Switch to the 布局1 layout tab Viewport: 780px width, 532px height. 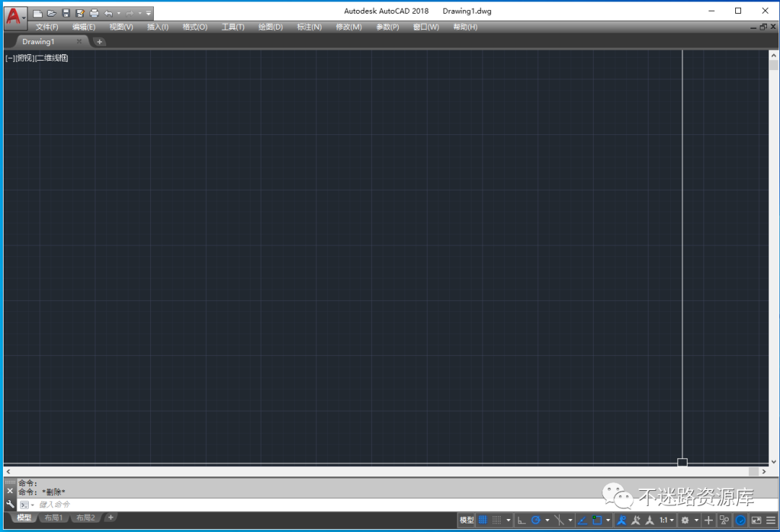click(x=53, y=518)
